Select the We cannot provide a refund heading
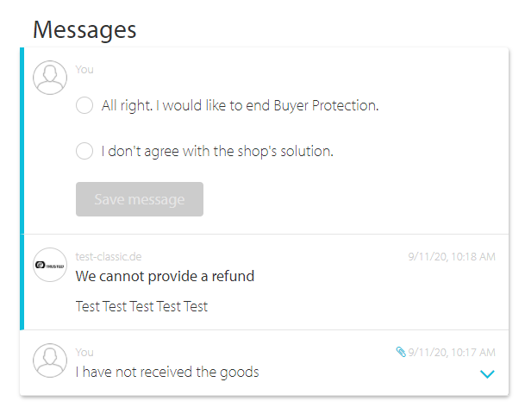This screenshot has height=420, width=525. (x=165, y=276)
